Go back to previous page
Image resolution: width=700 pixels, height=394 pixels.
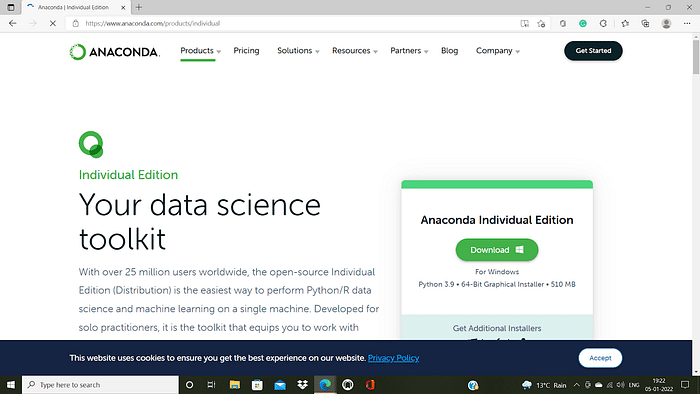[x=12, y=23]
